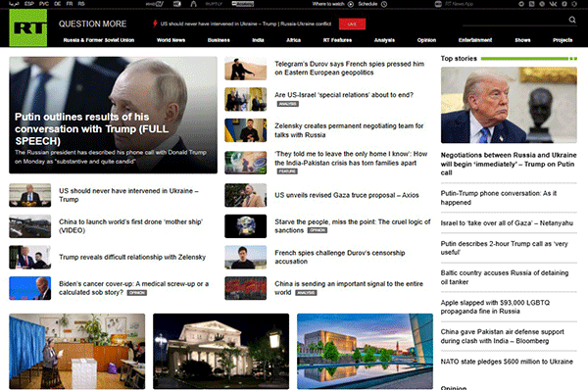The image size is (588, 390).
Task: Open the Business section
Action: point(219,40)
